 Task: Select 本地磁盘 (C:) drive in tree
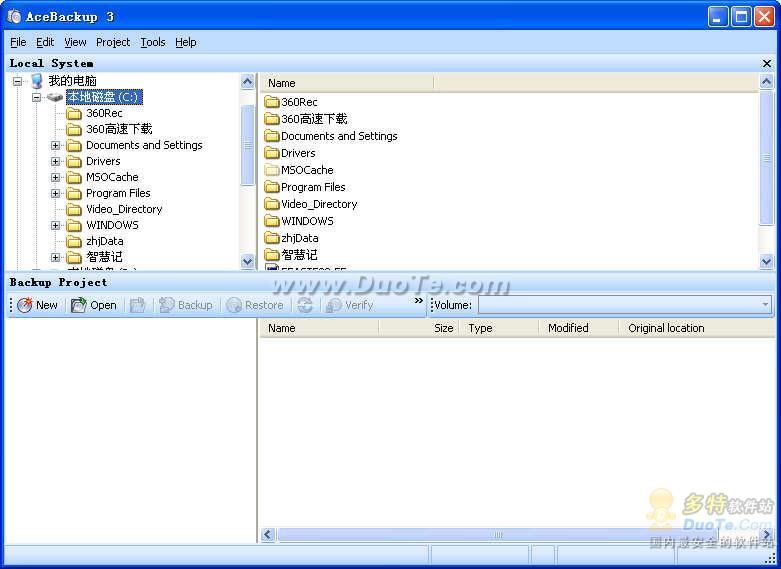pyautogui.click(x=104, y=97)
